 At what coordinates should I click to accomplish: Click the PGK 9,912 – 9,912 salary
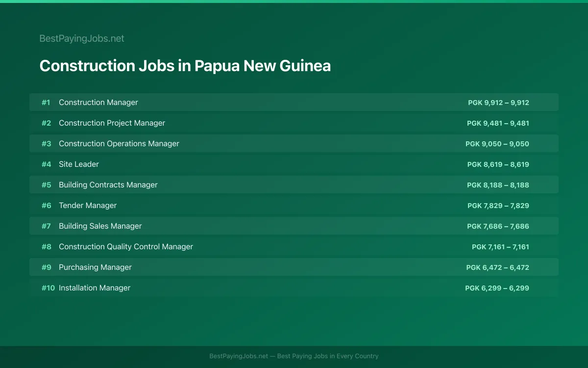pyautogui.click(x=498, y=103)
